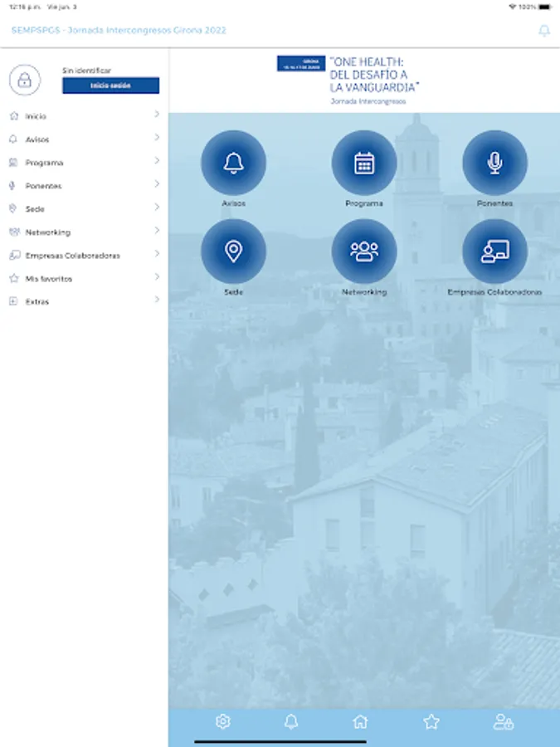
Task: Tap the notification bell in top header
Action: [x=543, y=31]
